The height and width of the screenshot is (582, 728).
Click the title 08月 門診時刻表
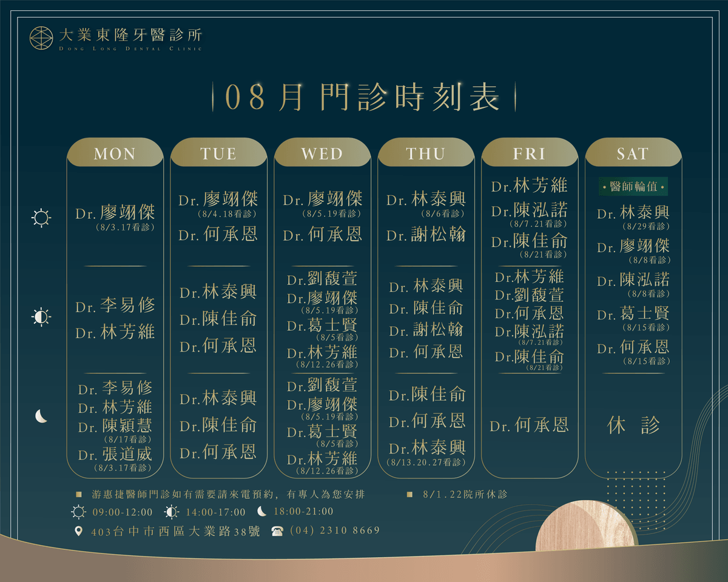(x=363, y=97)
